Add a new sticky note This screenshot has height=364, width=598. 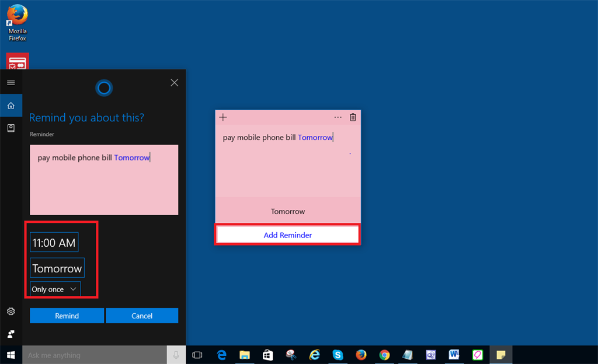pos(223,117)
